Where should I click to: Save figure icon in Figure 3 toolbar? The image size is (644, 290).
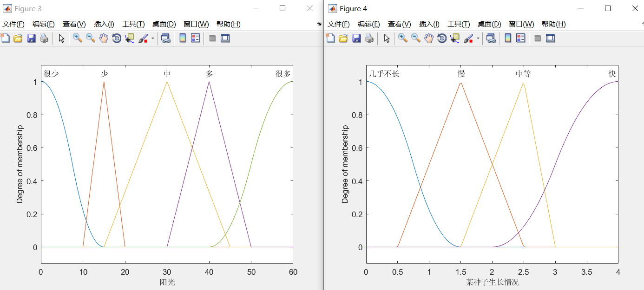31,39
